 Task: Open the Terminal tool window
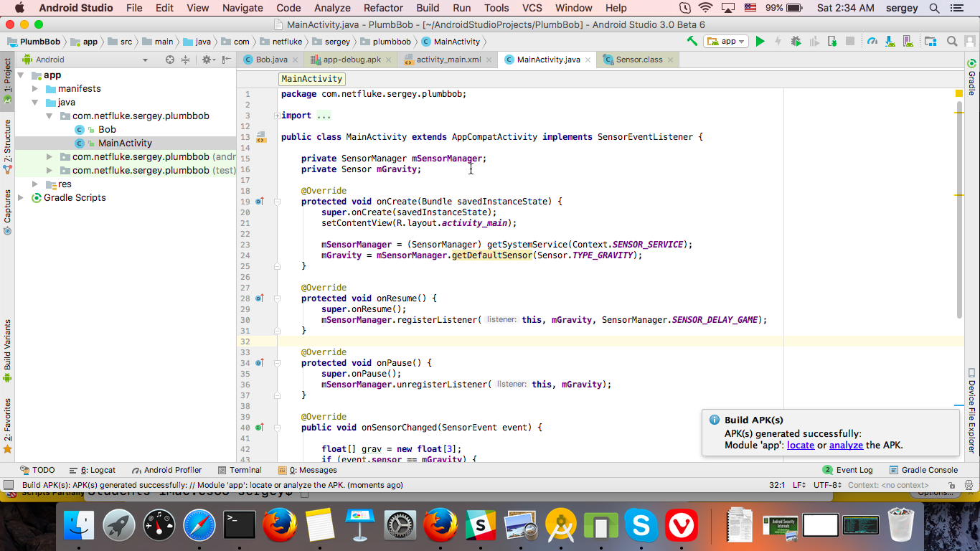(239, 470)
